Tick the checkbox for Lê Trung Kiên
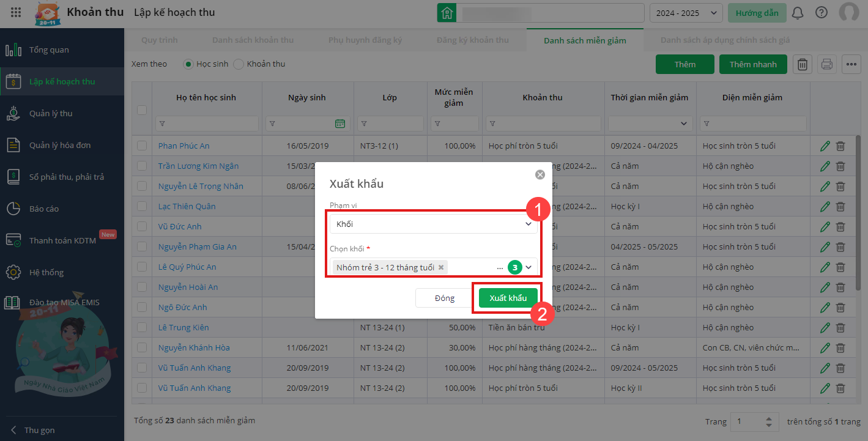 pos(142,327)
